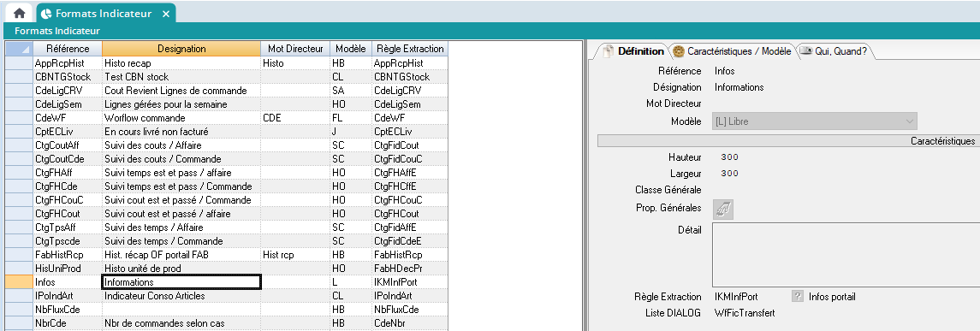980x331 pixels.
Task: Click the Modèle column header
Action: [x=351, y=49]
